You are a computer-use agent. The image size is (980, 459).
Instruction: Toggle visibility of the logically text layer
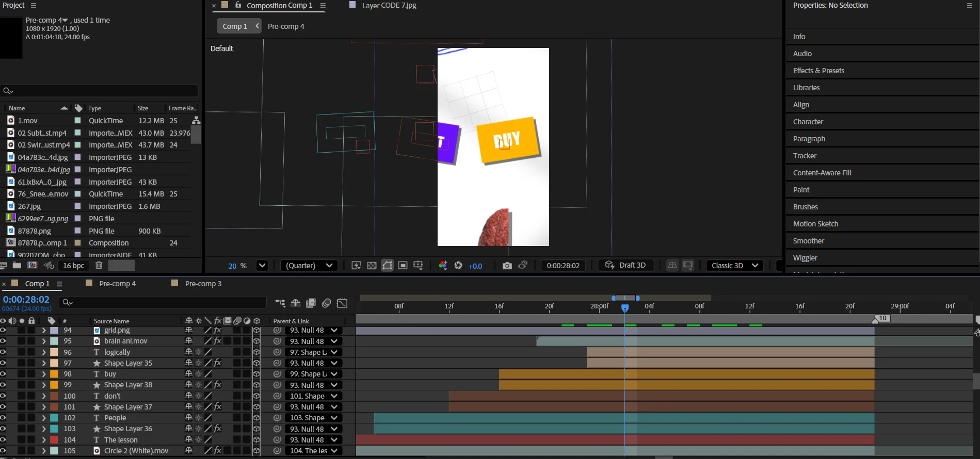coord(3,352)
